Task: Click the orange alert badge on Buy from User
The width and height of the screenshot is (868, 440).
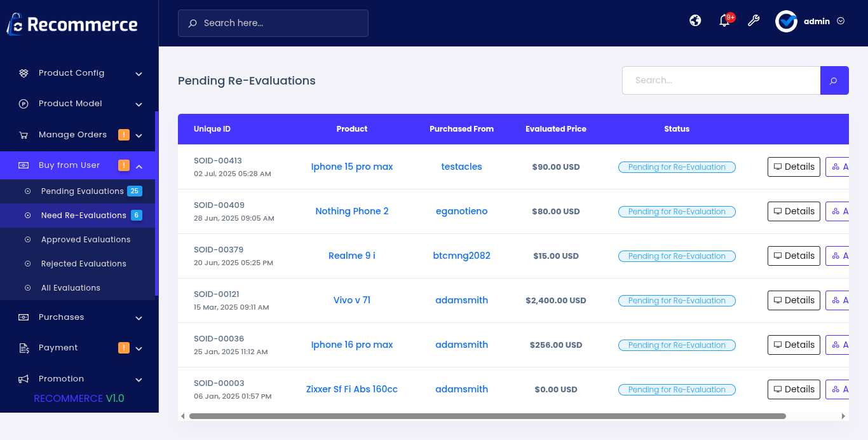Action: pos(124,165)
